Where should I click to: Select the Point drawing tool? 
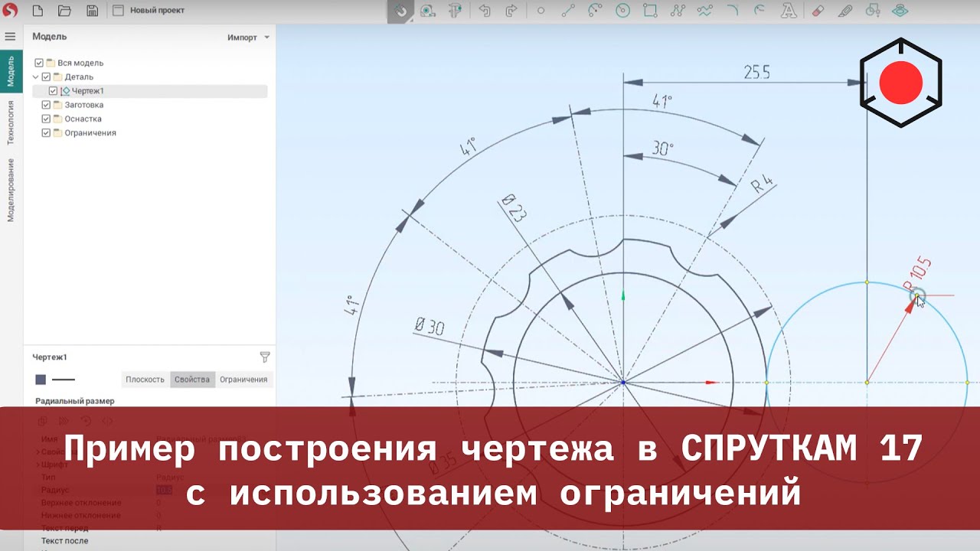[x=541, y=11]
